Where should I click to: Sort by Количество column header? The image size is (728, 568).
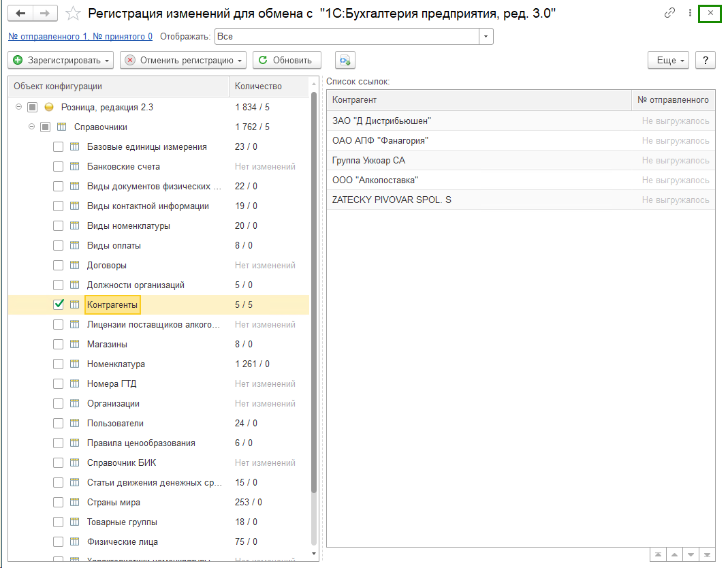pyautogui.click(x=269, y=86)
